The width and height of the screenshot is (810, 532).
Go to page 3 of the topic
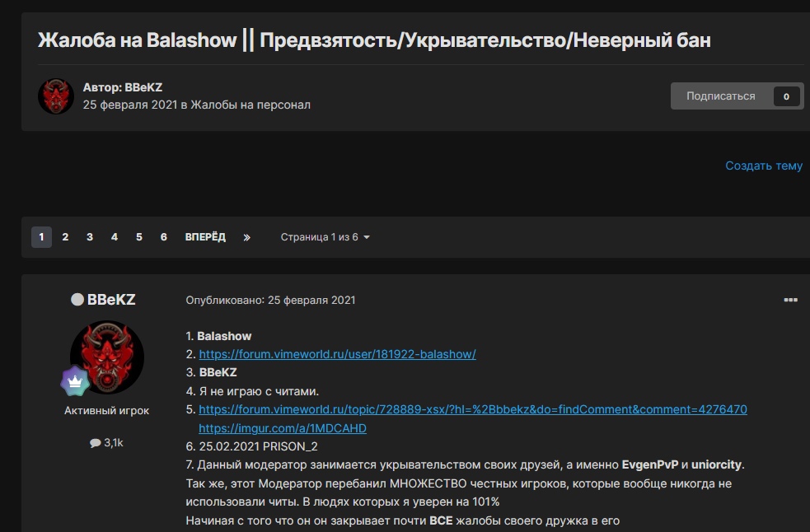(90, 237)
